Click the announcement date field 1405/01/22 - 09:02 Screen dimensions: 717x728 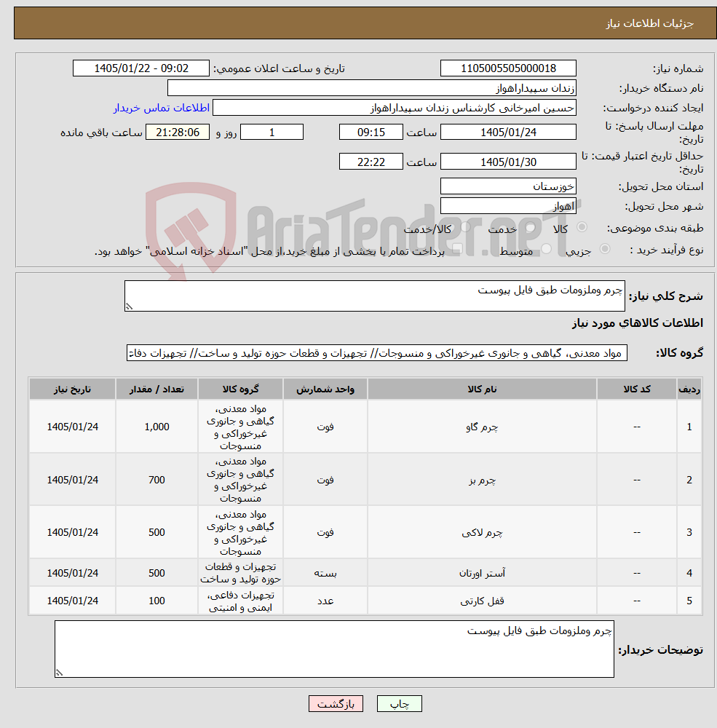[x=141, y=68]
